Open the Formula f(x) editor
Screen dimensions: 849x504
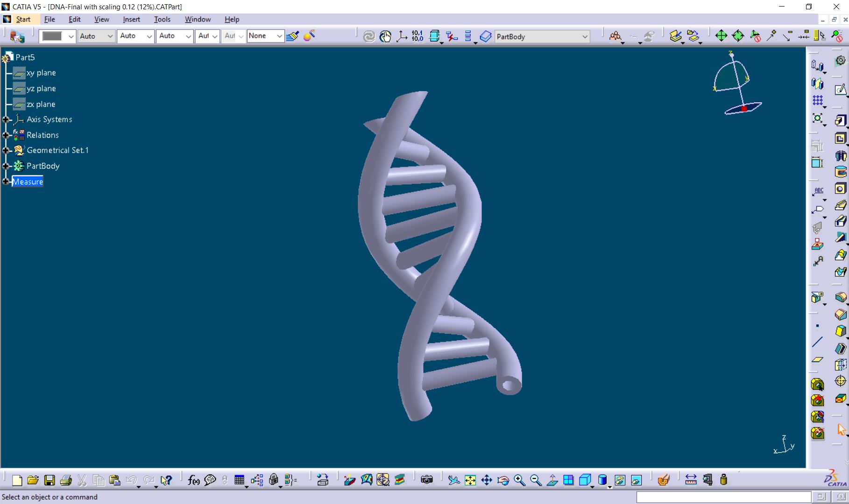[193, 480]
